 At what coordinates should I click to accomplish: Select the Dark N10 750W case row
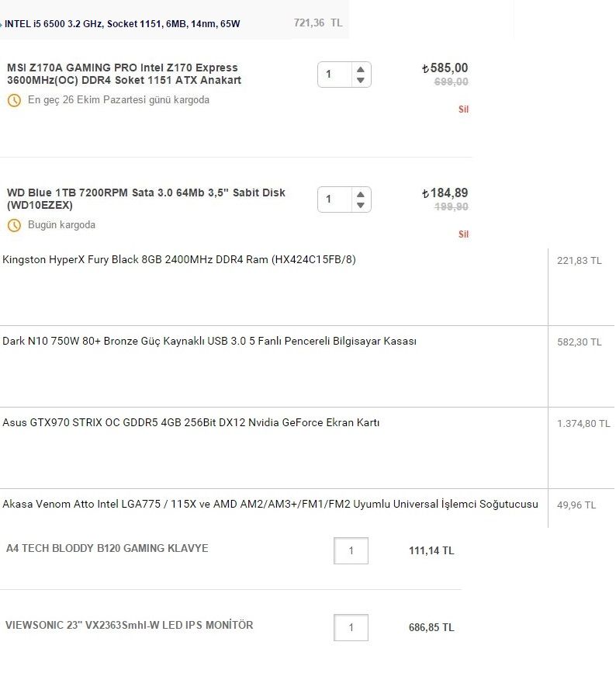pyautogui.click(x=209, y=341)
